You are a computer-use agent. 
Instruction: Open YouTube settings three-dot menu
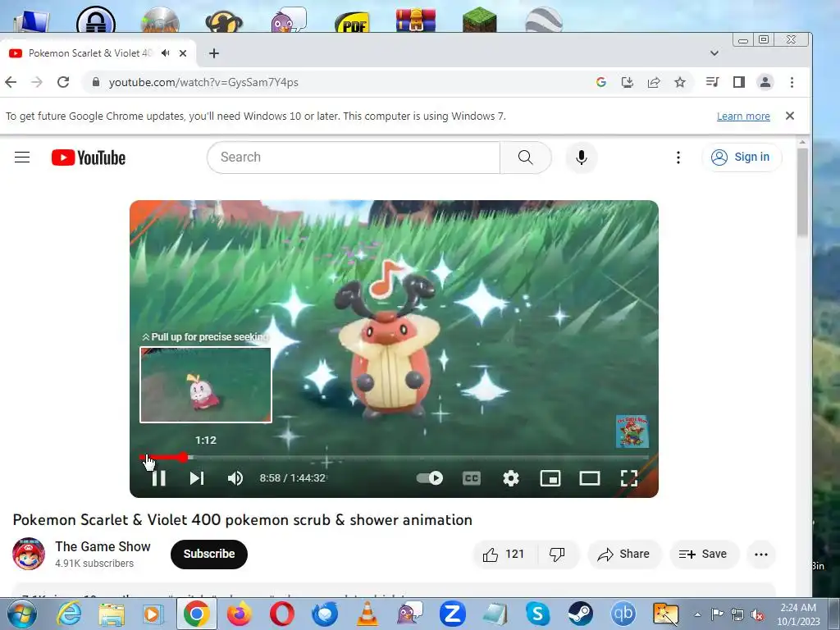(x=678, y=157)
